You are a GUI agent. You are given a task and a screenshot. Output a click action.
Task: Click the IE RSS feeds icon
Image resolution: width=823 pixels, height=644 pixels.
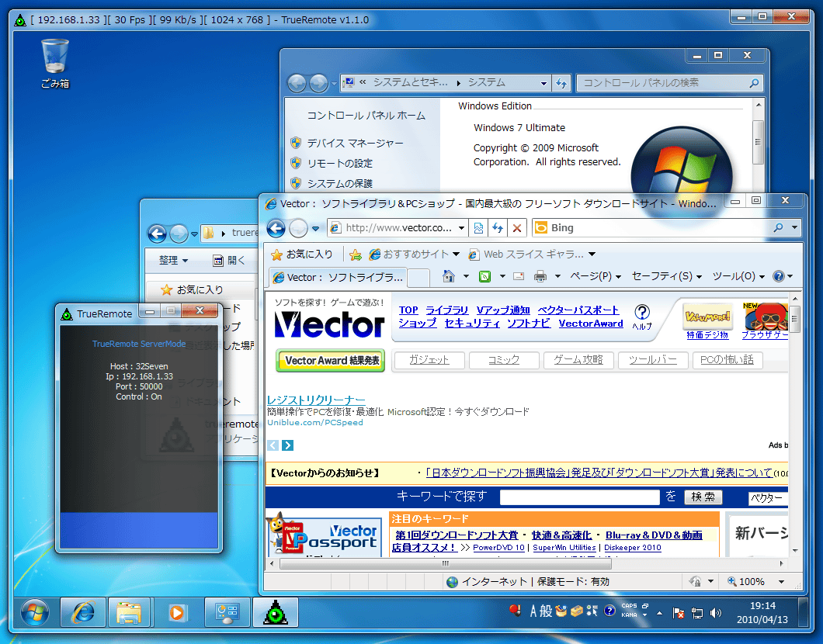click(x=484, y=276)
